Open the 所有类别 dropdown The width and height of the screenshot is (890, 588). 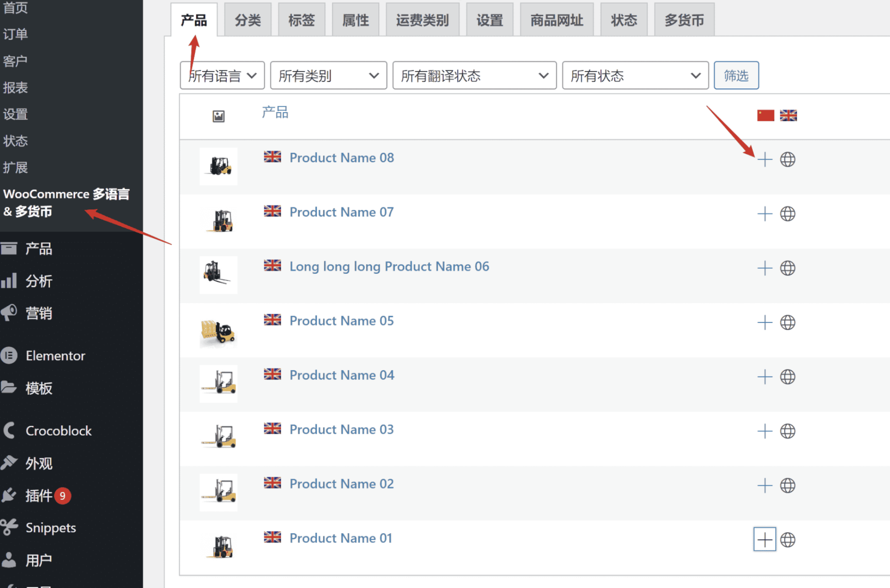click(328, 75)
